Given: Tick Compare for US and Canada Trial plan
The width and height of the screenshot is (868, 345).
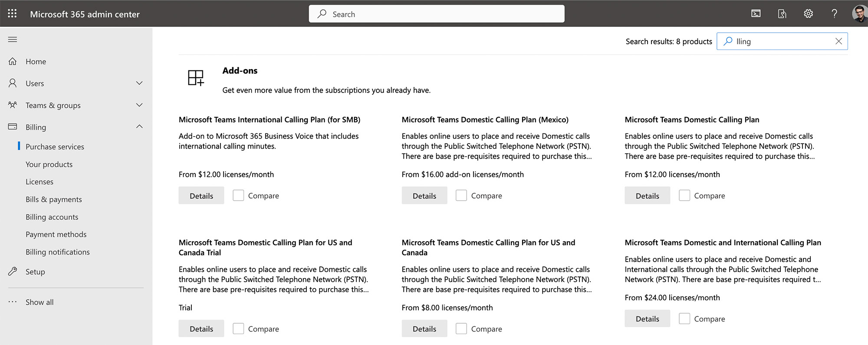Looking at the screenshot, I should (x=238, y=328).
